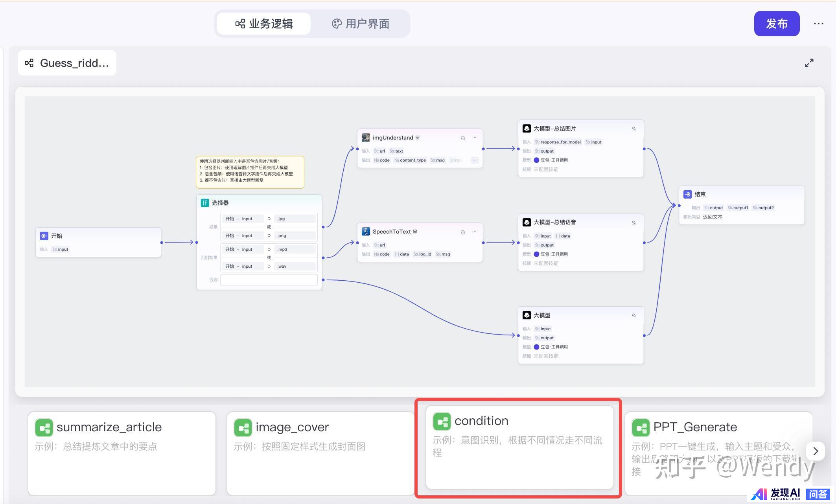Open the summarize_article workflow card
Viewport: 836px width, 504px height.
(122, 453)
